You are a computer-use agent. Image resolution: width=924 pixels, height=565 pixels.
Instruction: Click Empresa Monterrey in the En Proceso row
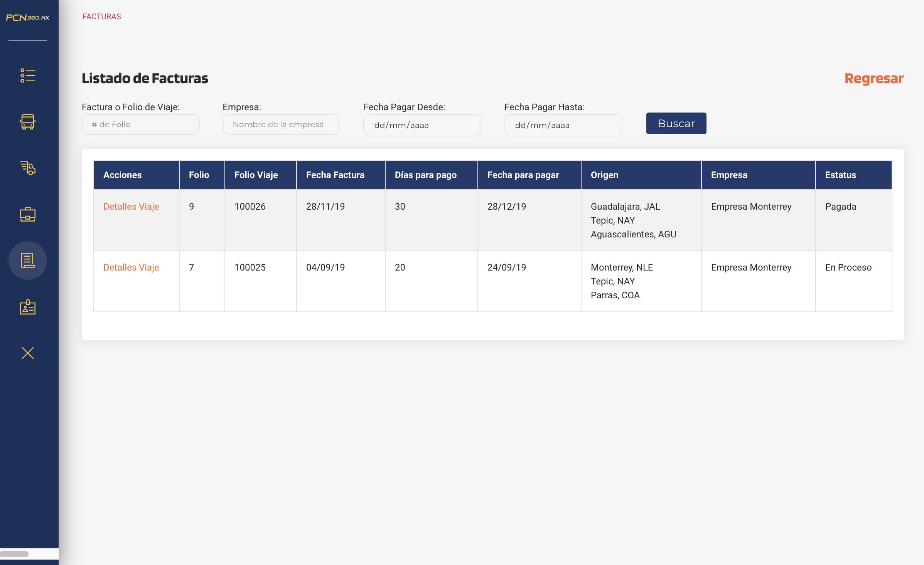tap(751, 267)
